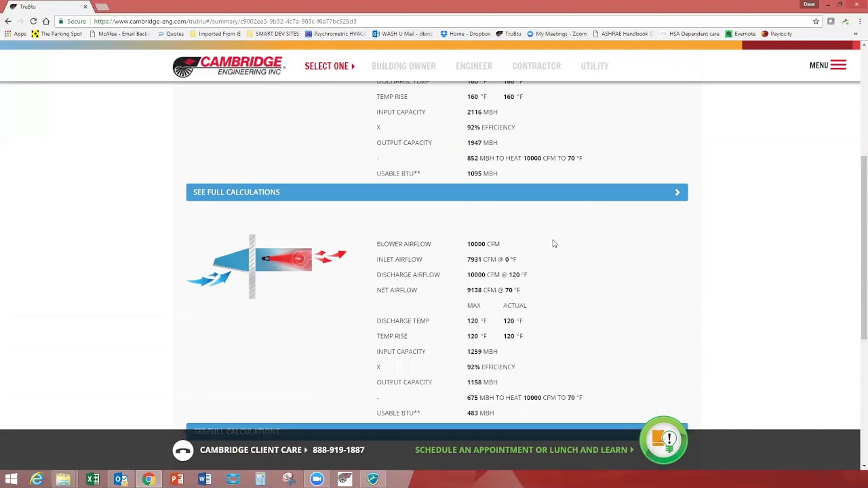The width and height of the screenshot is (868, 488).
Task: Open the Apps bookmarks shortcut
Action: 16,34
